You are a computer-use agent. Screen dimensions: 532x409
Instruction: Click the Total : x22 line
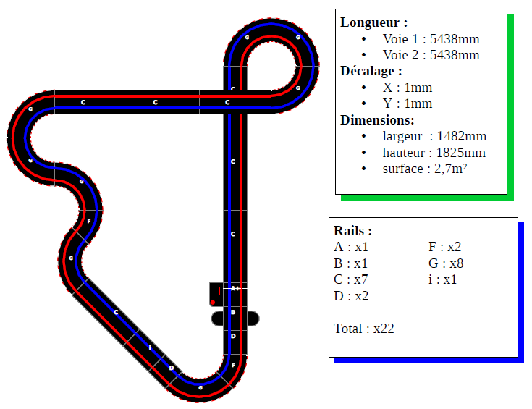(364, 329)
